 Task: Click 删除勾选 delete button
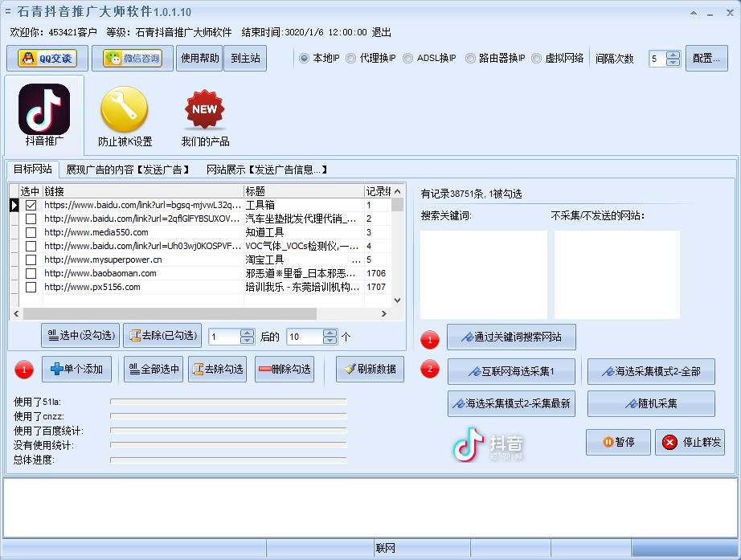pyautogui.click(x=285, y=369)
